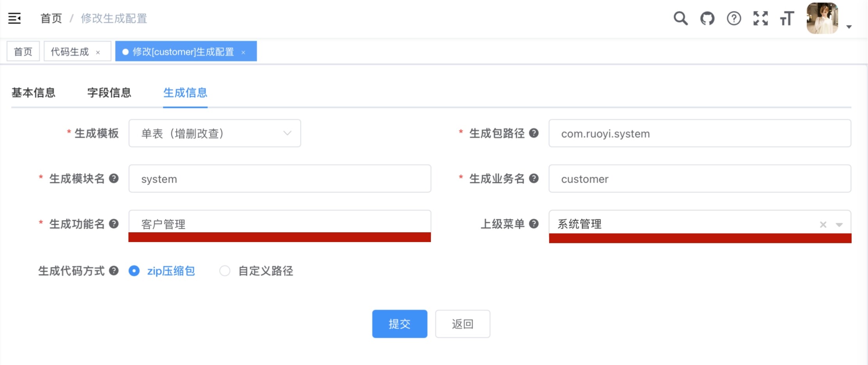Click the 生成包路径 help tooltip icon

(534, 133)
